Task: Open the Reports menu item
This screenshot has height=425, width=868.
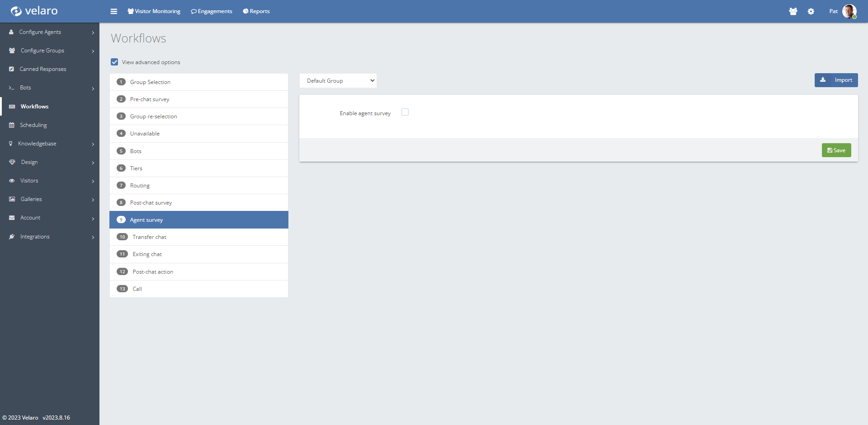Action: (x=256, y=11)
